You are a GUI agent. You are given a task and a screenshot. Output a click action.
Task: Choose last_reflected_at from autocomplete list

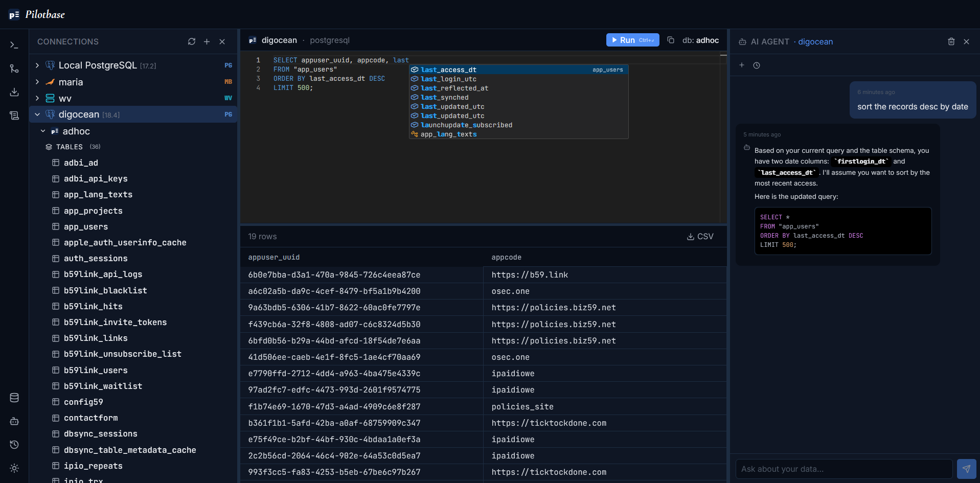(518, 88)
